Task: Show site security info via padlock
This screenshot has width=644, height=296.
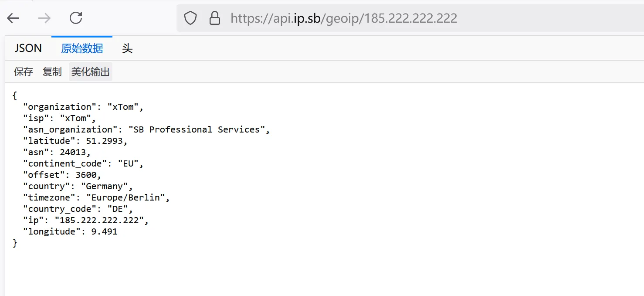Action: [214, 18]
